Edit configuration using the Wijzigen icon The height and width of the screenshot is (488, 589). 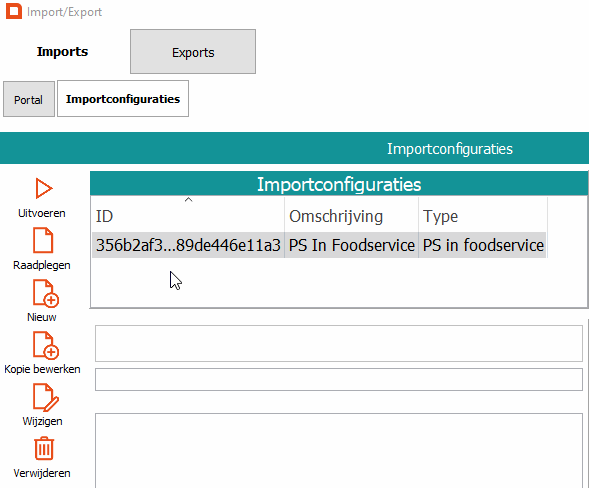[45, 397]
